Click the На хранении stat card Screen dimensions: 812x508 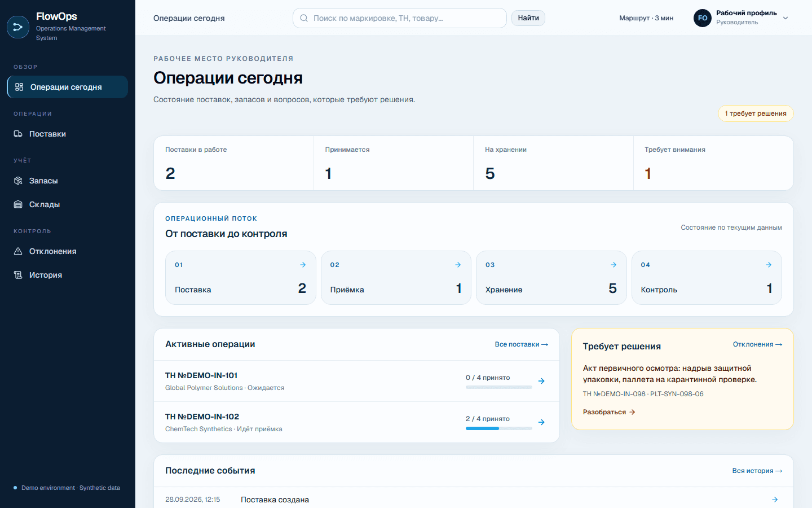[553, 163]
